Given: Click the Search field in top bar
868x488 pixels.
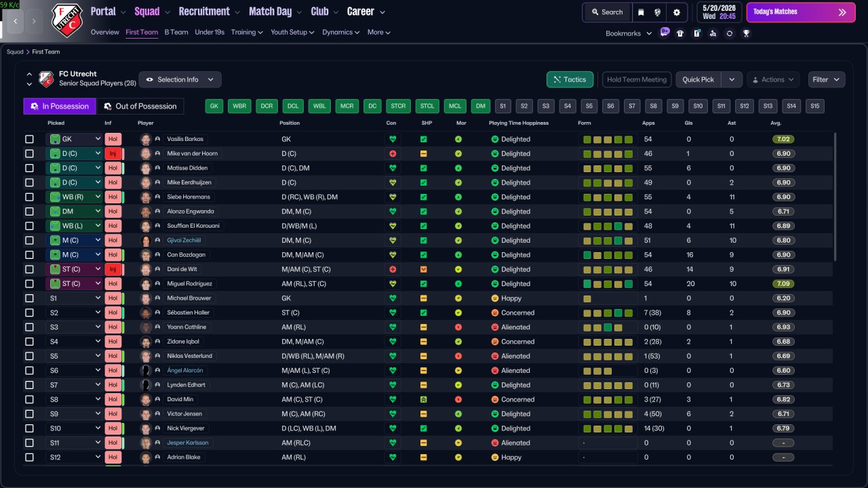Looking at the screenshot, I should [606, 12].
